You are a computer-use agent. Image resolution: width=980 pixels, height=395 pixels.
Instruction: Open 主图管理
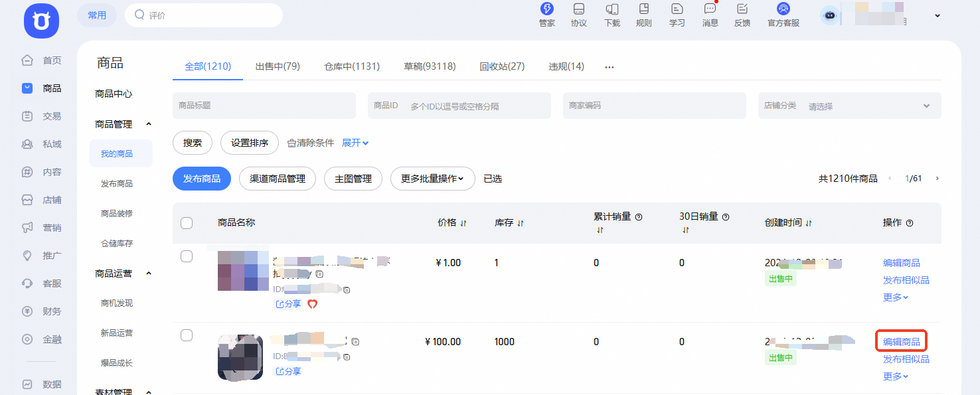point(353,179)
